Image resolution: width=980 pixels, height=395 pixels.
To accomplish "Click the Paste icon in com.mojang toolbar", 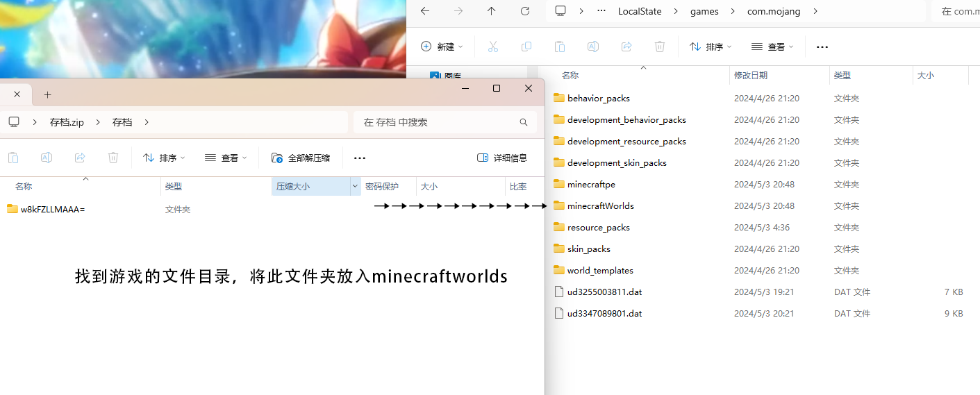I will point(560,47).
